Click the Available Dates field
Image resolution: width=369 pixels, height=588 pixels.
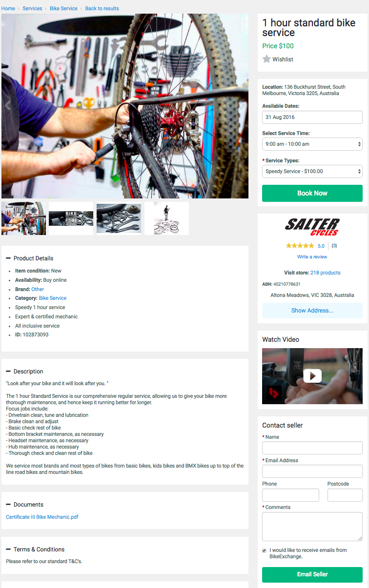[x=312, y=117]
